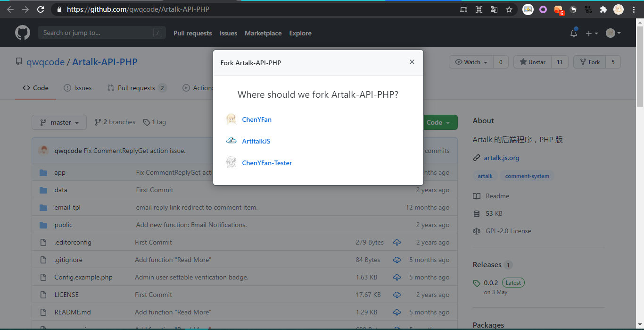Open the data folder
Image resolution: width=644 pixels, height=330 pixels.
tap(61, 190)
